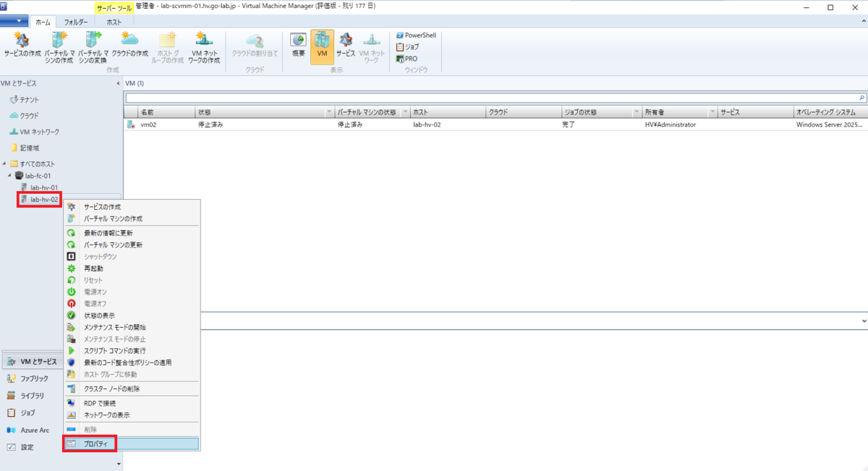Image resolution: width=868 pixels, height=471 pixels.
Task: Open the 状態 column filter dropdown
Action: tap(330, 113)
